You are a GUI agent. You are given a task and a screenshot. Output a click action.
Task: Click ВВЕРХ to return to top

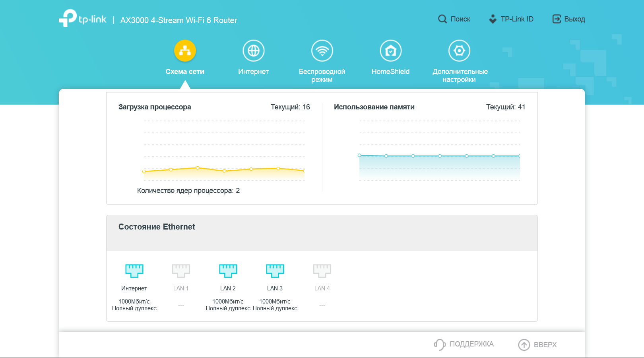pos(545,345)
